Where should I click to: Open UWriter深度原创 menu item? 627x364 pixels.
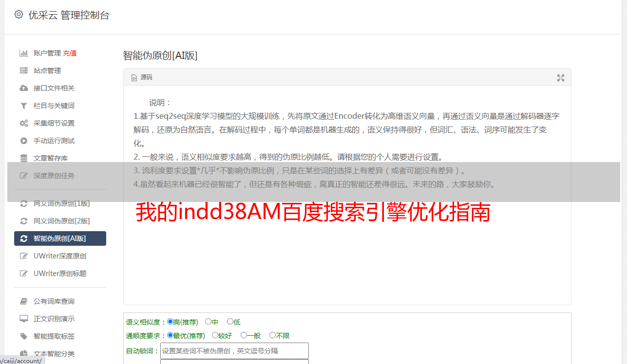point(60,256)
